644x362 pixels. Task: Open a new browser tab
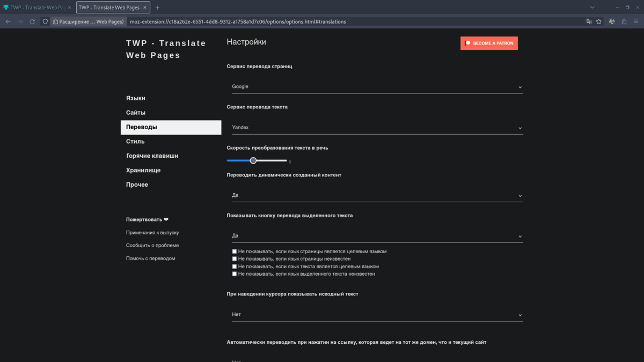[157, 8]
